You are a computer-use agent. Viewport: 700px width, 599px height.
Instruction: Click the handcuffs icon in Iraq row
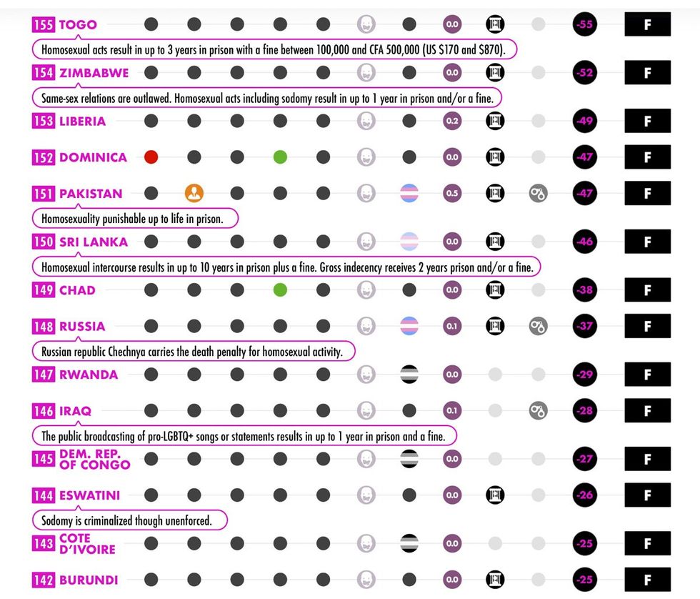click(539, 411)
